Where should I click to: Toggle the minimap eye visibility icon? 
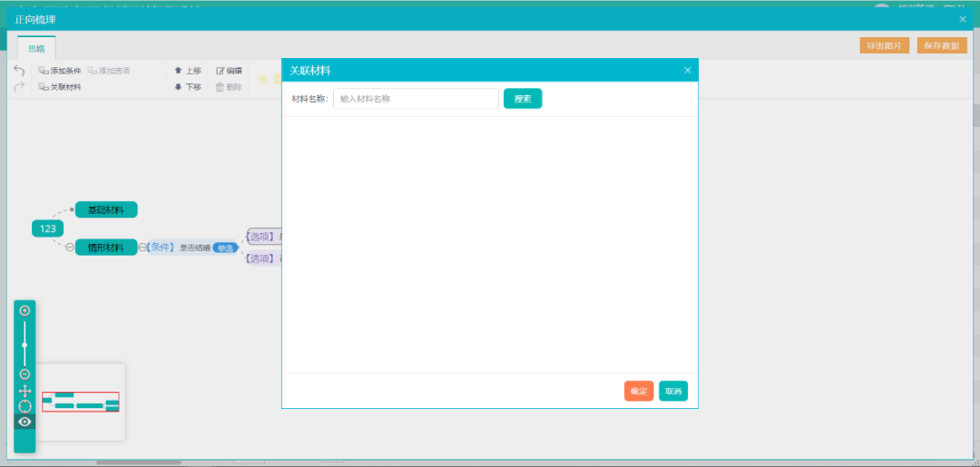click(x=24, y=422)
